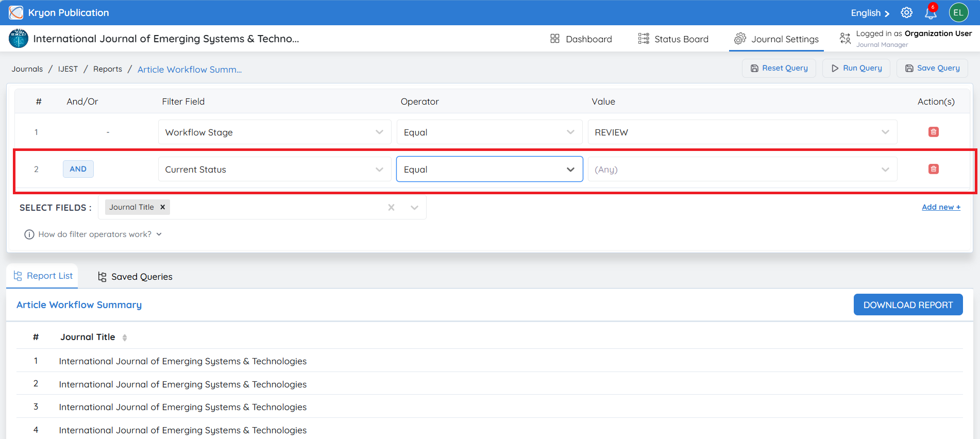Open the Workflow Stage filter field dropdown
The width and height of the screenshot is (980, 439).
pos(275,132)
